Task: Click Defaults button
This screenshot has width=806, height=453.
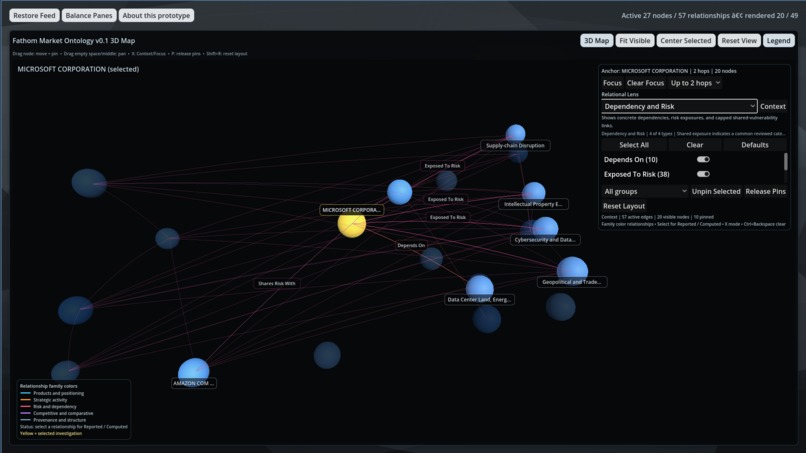Action: click(755, 145)
